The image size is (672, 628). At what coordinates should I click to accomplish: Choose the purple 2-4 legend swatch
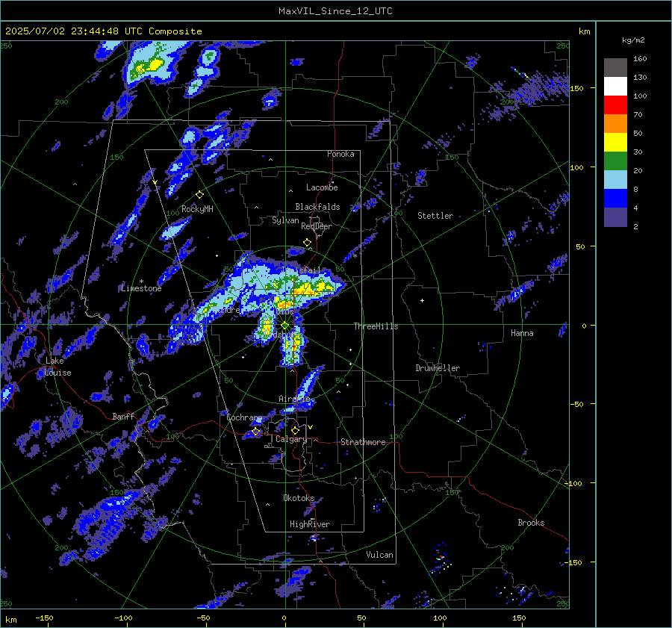tap(615, 217)
